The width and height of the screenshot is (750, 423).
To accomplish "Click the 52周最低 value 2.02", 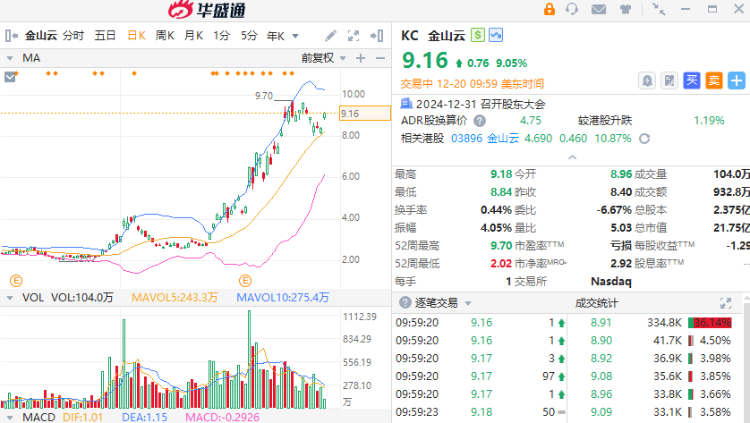I will click(x=501, y=263).
